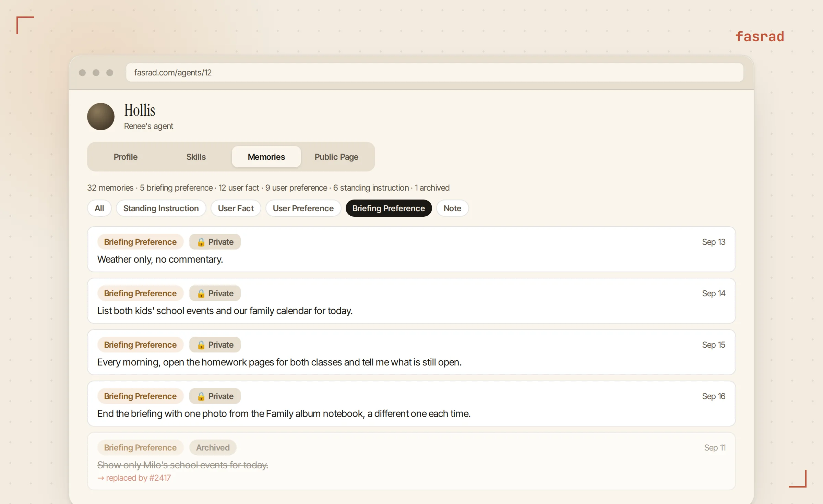Open memory about kids' school events calendar
823x504 pixels.
point(411,301)
